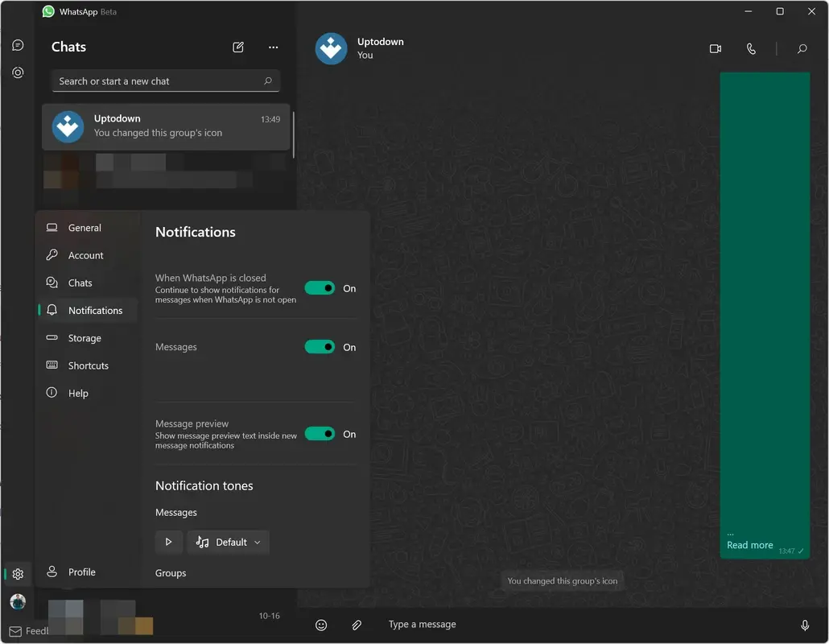Search within the Uptodown conversation
This screenshot has height=644, width=829.
(x=802, y=48)
